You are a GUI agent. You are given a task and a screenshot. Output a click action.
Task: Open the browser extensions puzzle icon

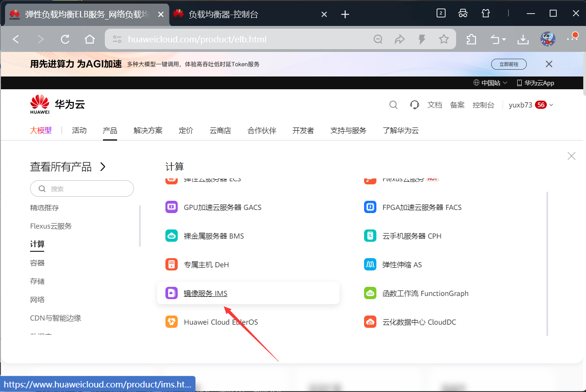click(x=471, y=39)
